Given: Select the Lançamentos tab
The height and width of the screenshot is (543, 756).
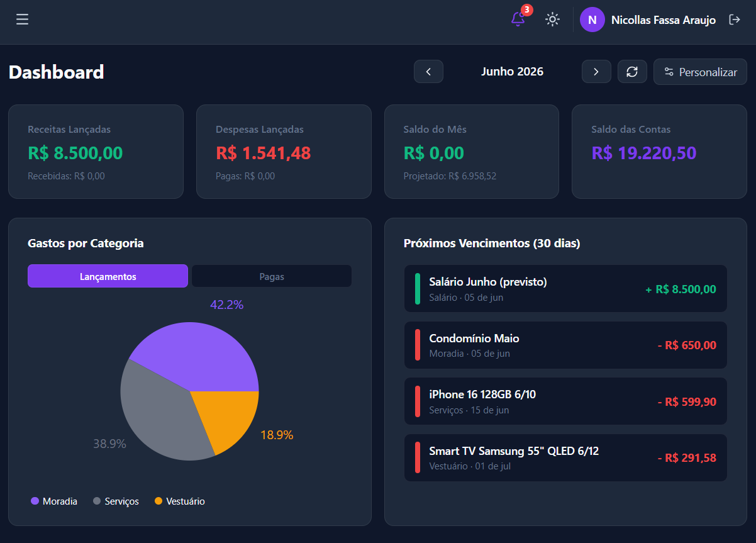Looking at the screenshot, I should click(108, 276).
